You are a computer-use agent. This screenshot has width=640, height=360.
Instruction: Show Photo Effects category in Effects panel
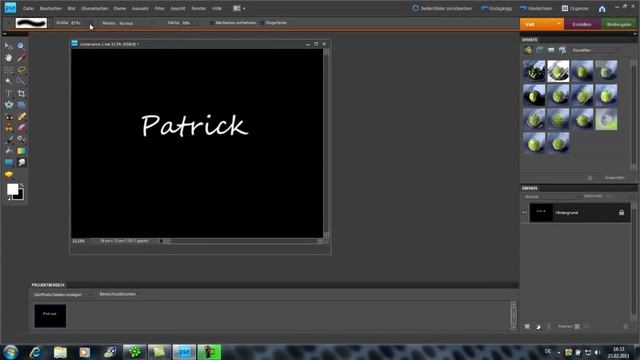551,50
